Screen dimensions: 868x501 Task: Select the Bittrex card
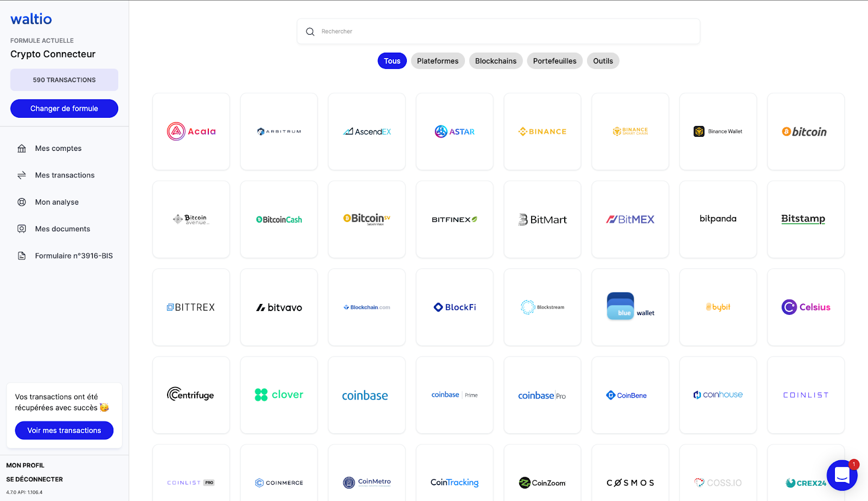[191, 307]
